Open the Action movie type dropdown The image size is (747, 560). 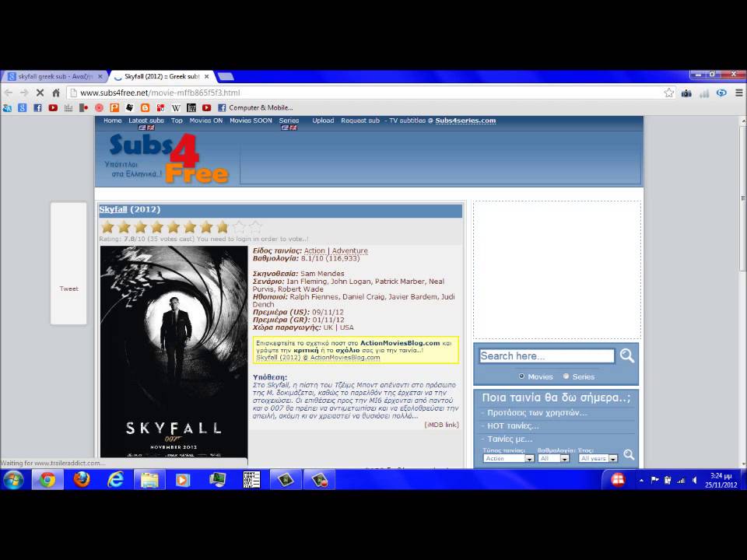(508, 459)
